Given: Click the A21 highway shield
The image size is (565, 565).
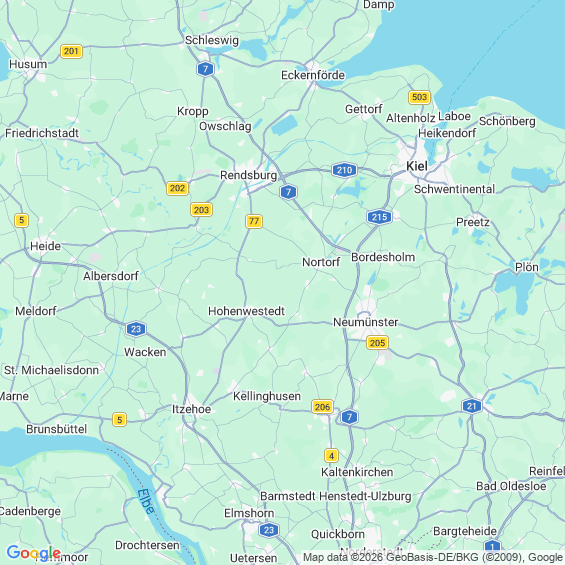Looking at the screenshot, I should (x=472, y=406).
